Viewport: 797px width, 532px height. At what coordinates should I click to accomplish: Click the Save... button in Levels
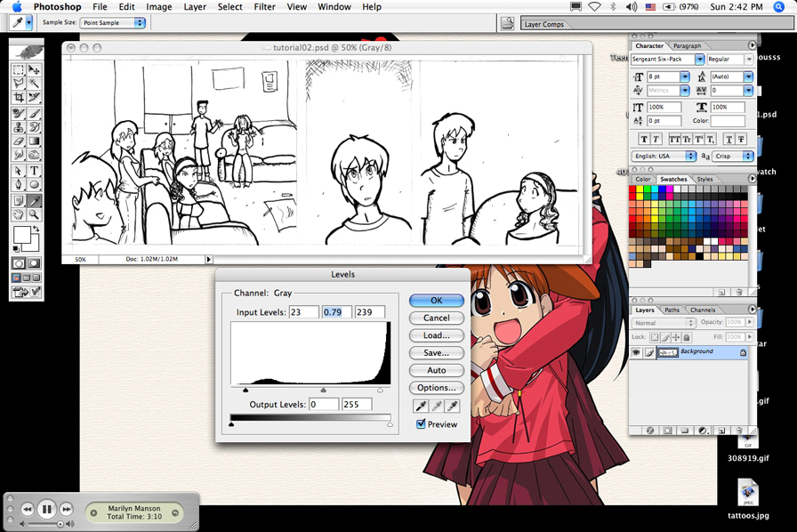[436, 353]
